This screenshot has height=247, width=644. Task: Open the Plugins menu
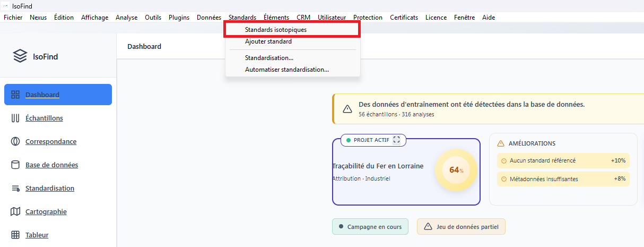coord(179,18)
